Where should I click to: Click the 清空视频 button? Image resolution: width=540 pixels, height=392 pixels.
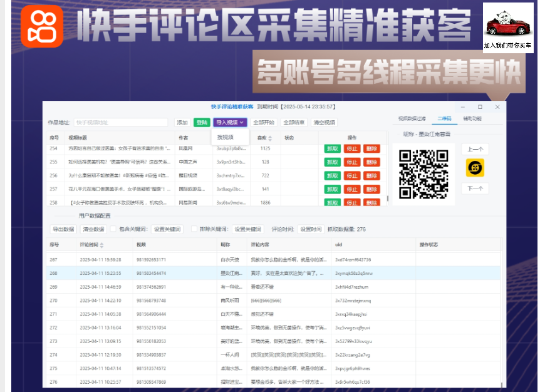pos(324,123)
